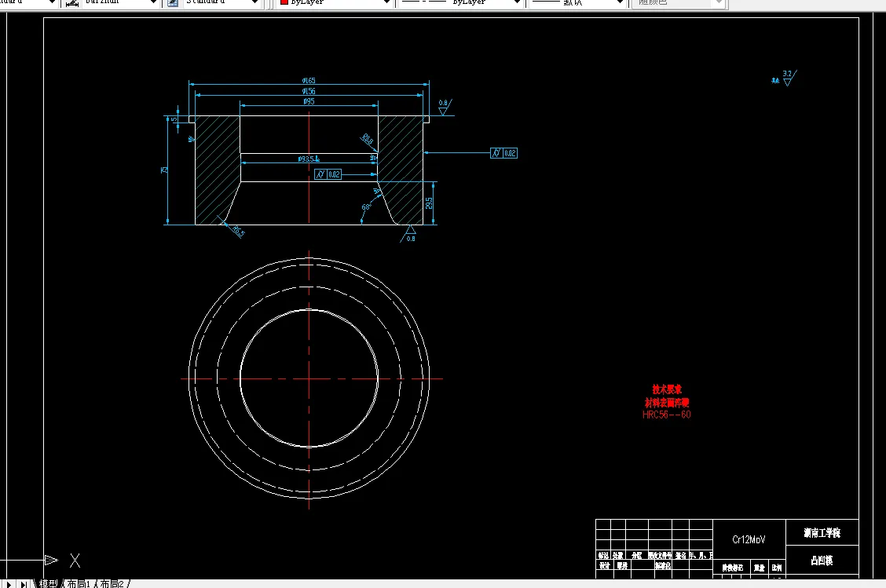The height and width of the screenshot is (588, 886).
Task: Select the 材料表面淬硬 note text
Action: click(x=667, y=402)
